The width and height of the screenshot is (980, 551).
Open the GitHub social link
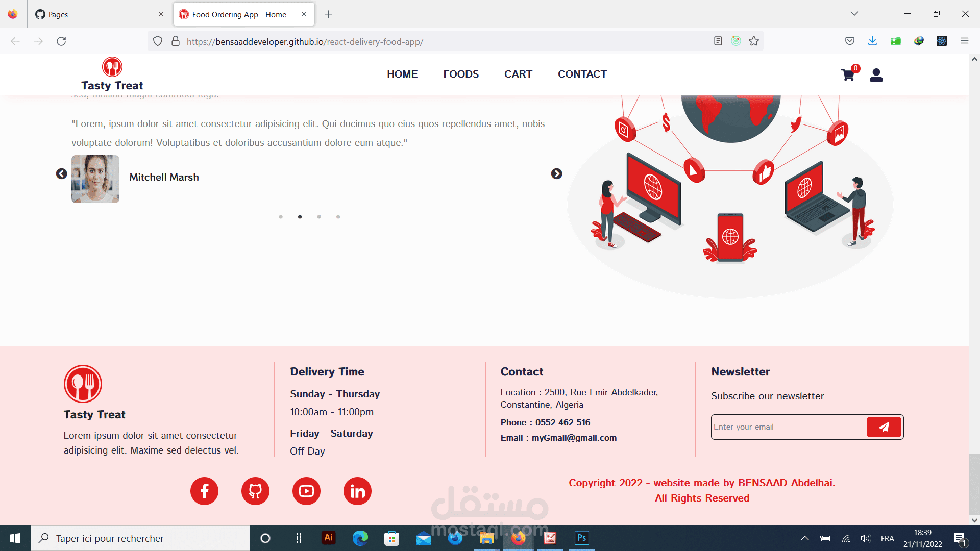click(x=255, y=491)
